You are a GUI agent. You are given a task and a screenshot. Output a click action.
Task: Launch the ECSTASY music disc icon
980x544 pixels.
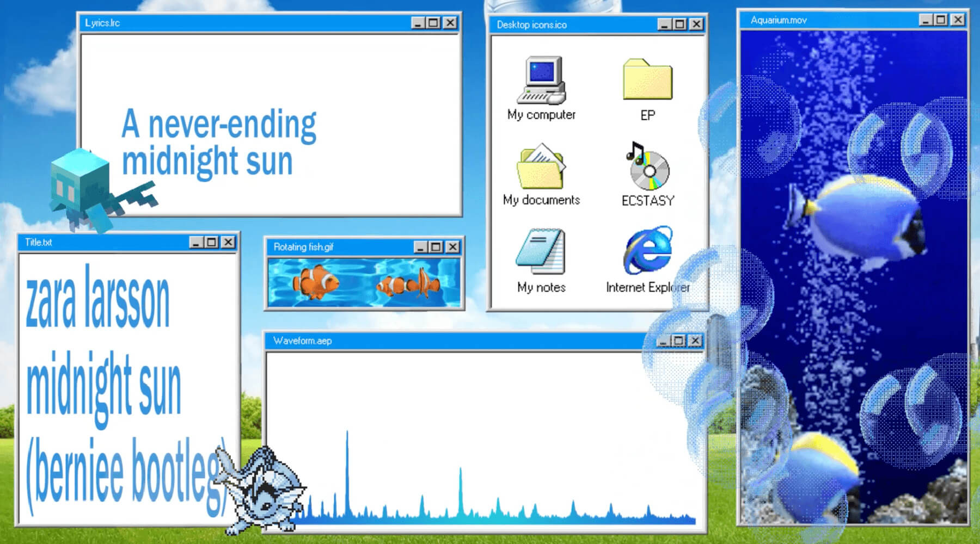[x=648, y=166]
